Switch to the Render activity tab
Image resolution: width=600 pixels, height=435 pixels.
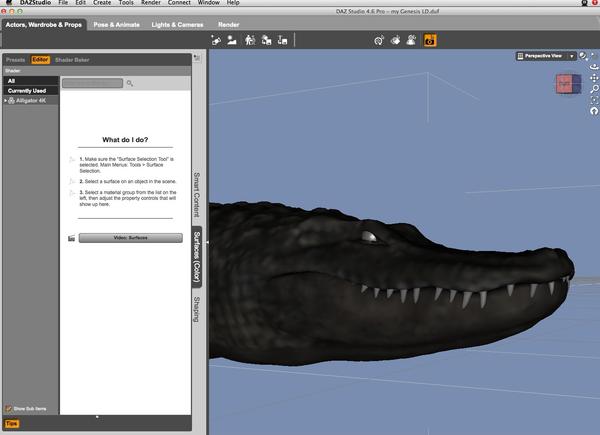tap(228, 24)
